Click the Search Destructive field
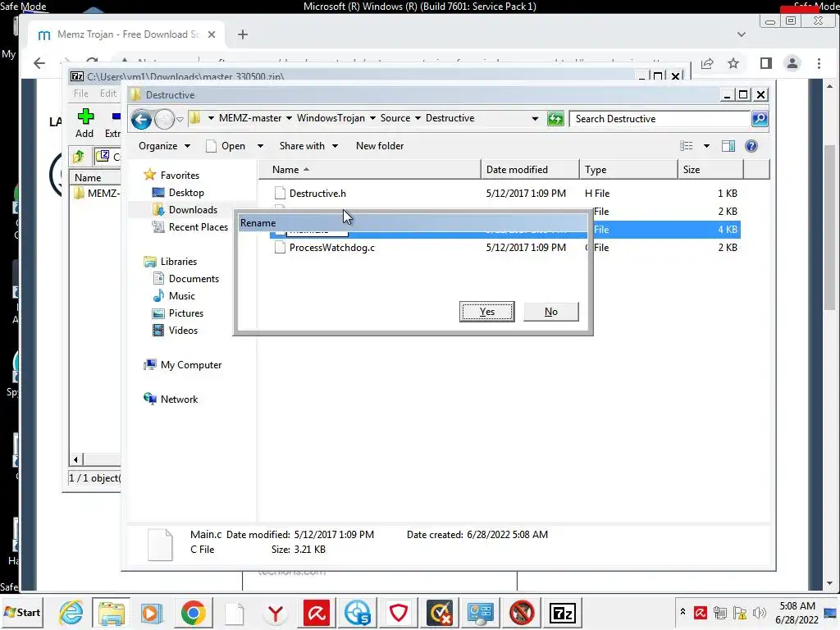Screen dimensions: 840x630 (x=660, y=119)
